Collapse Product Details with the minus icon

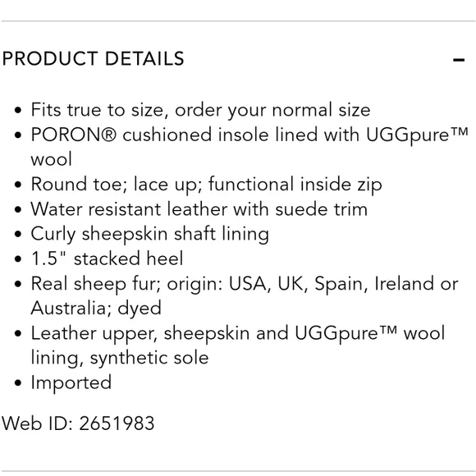[x=459, y=59]
